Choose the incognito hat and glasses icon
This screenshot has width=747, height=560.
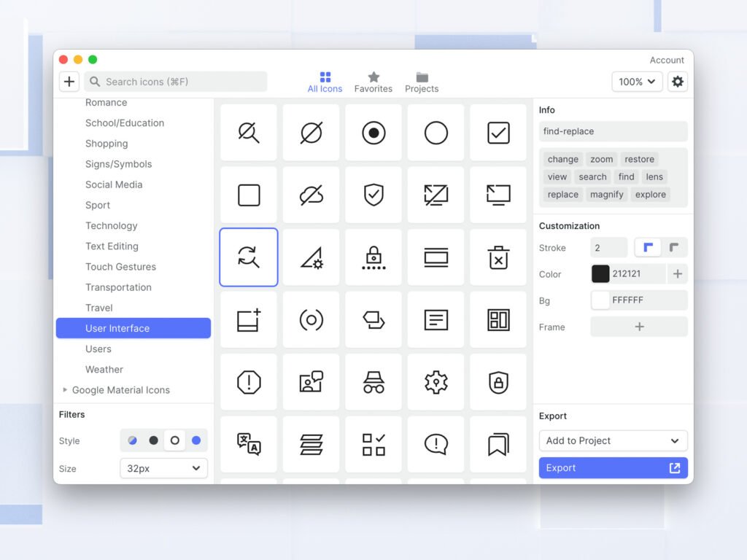pos(373,382)
